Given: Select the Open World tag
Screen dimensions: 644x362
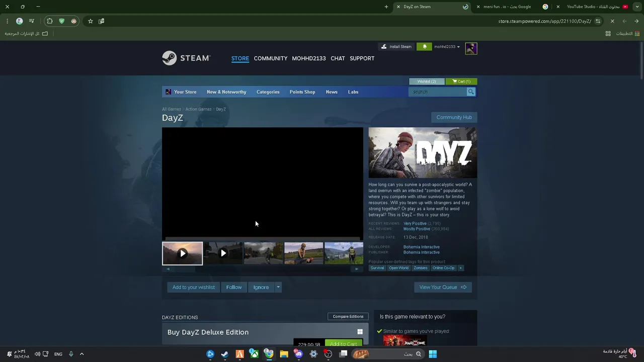Looking at the screenshot, I should [398, 268].
